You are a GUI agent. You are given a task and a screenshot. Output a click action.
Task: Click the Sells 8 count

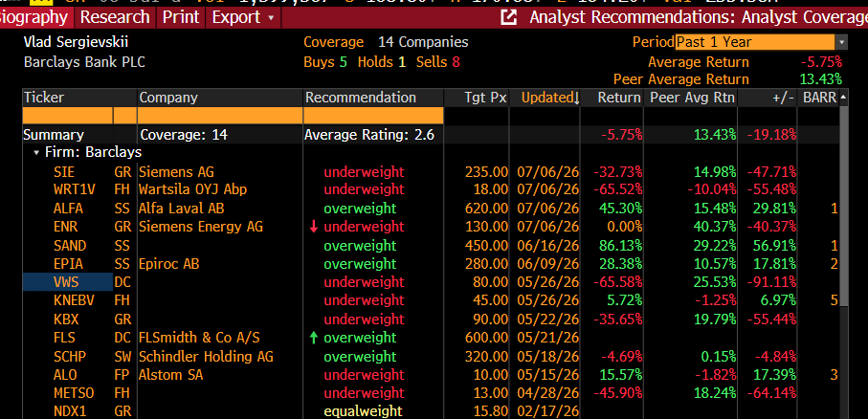[x=438, y=62]
